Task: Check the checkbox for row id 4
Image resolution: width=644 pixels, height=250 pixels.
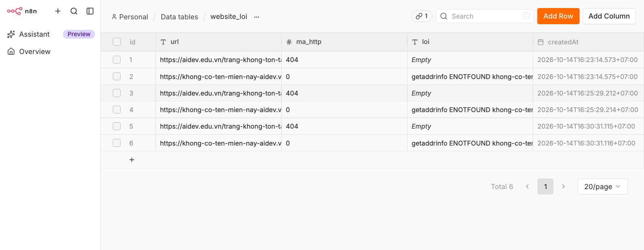Action: [x=117, y=110]
